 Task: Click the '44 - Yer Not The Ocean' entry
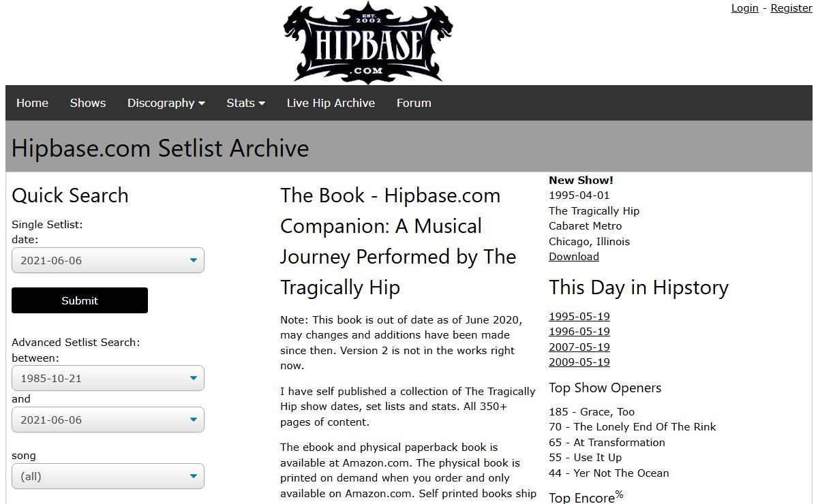coord(609,473)
